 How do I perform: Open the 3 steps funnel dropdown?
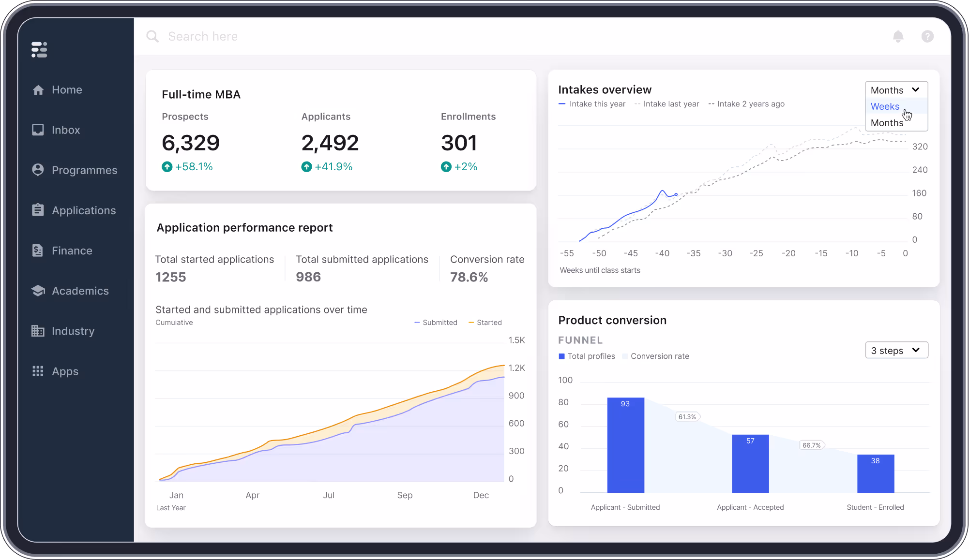[x=896, y=350]
